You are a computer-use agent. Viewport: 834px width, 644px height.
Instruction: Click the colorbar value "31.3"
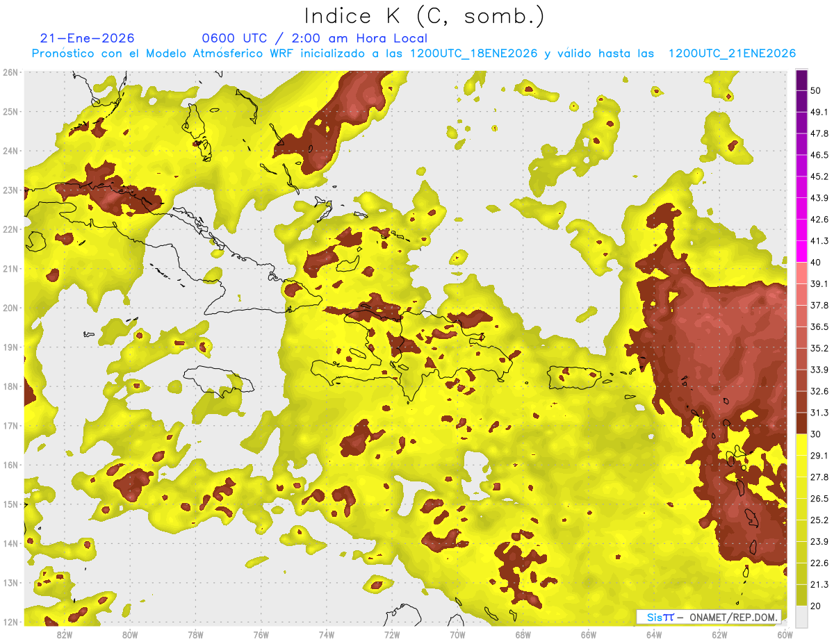click(x=819, y=413)
